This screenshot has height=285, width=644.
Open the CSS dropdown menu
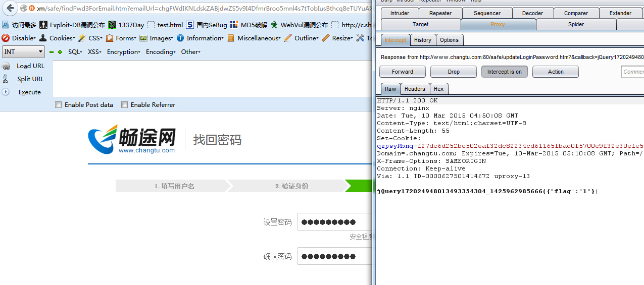click(90, 38)
